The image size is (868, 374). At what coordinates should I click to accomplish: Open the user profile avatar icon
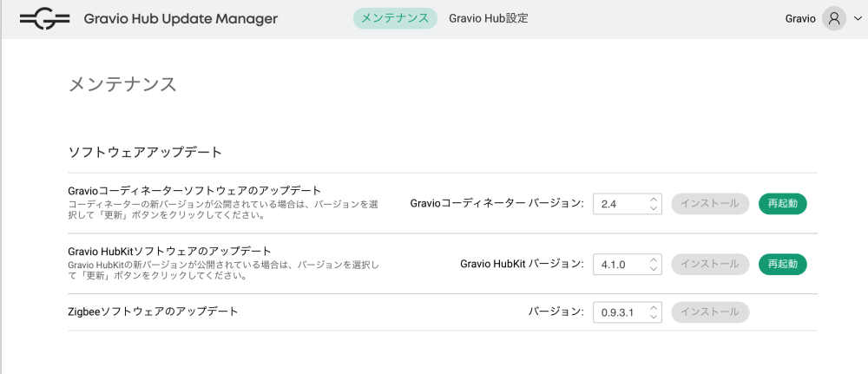pyautogui.click(x=833, y=18)
